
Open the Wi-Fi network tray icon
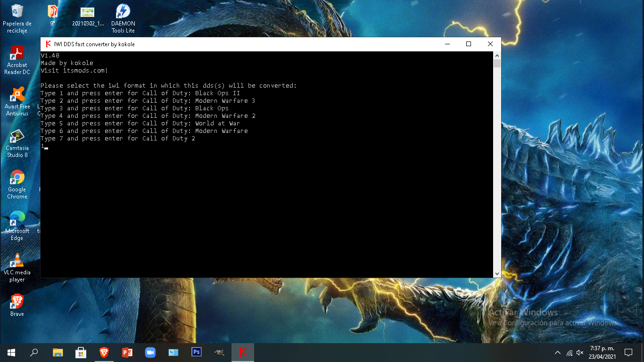pos(570,353)
